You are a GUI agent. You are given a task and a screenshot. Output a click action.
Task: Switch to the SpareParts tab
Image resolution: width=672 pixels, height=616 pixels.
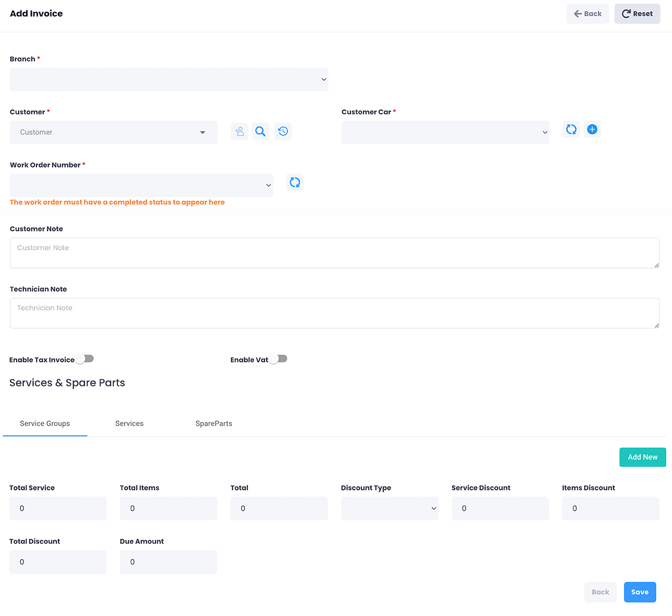click(x=214, y=424)
